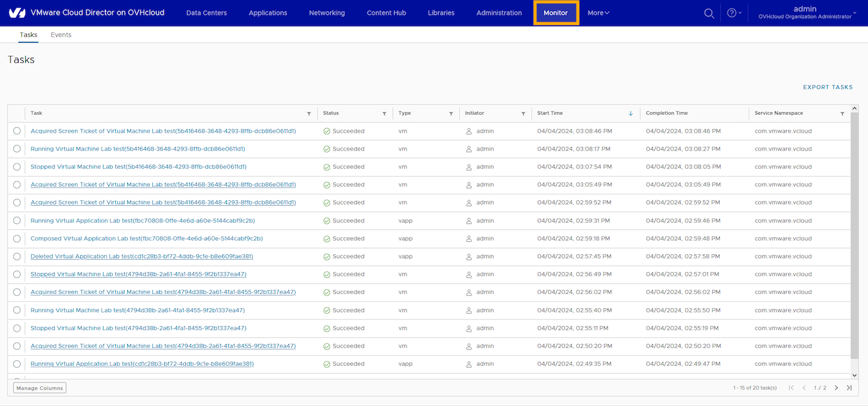Go to the first page of tasks
Screen dimensions: 868x406
coord(791,388)
